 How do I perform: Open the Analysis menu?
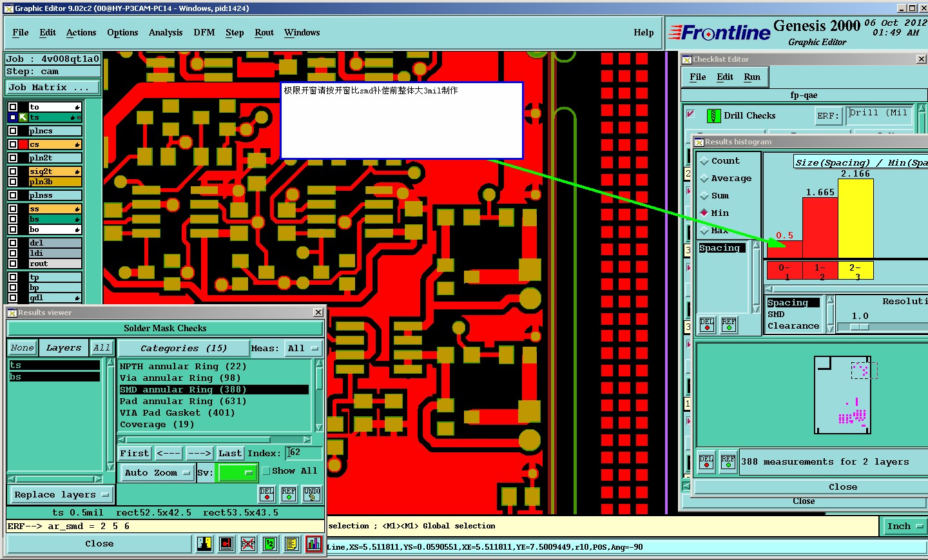[166, 33]
